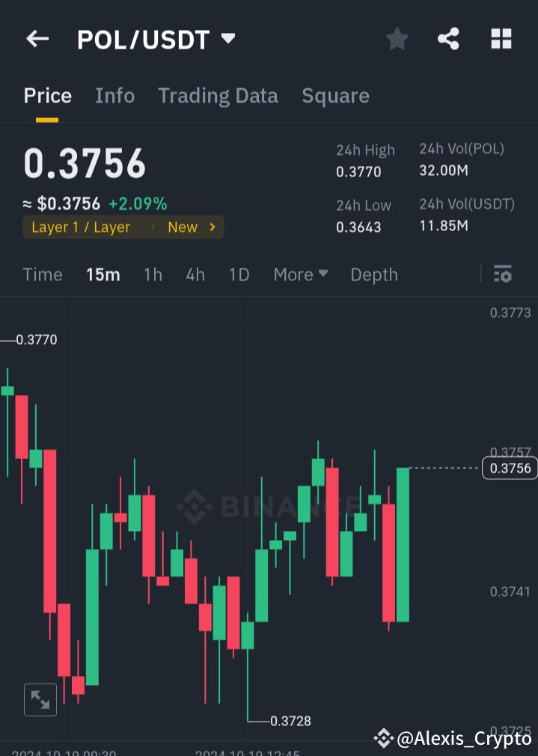Share the POL/USDT chart
This screenshot has height=756, width=538.
tap(448, 39)
